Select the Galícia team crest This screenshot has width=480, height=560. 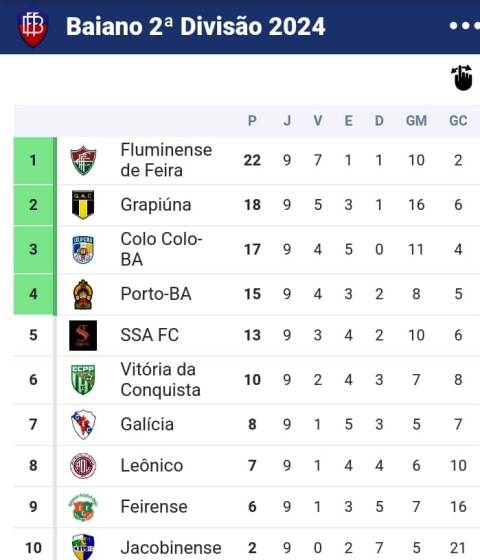(83, 424)
